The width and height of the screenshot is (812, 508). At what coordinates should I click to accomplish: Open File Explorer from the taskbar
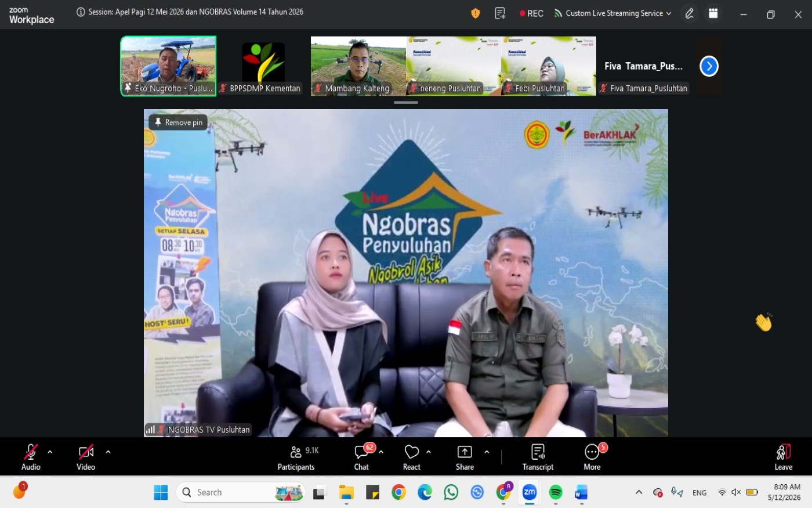click(x=346, y=492)
